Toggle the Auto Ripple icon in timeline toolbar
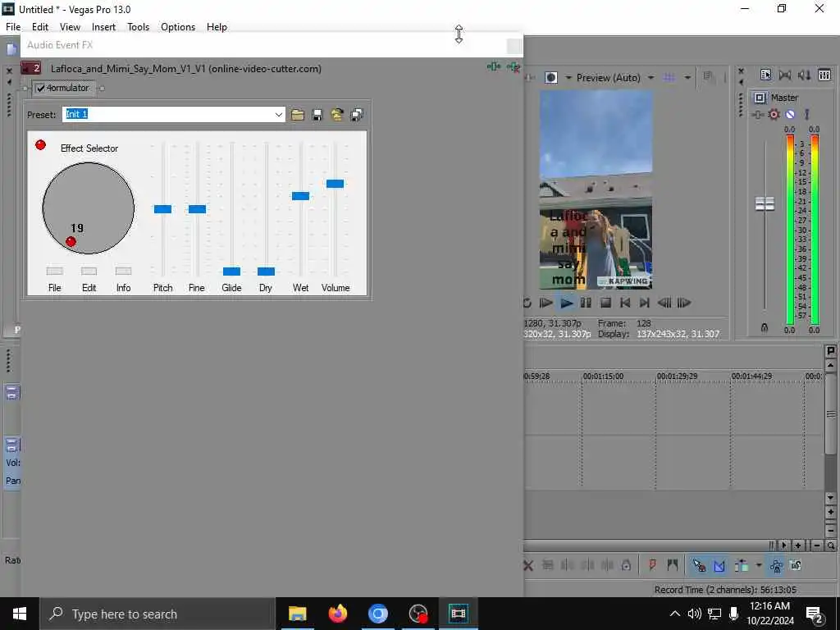Image resolution: width=840 pixels, height=630 pixels. tap(742, 565)
